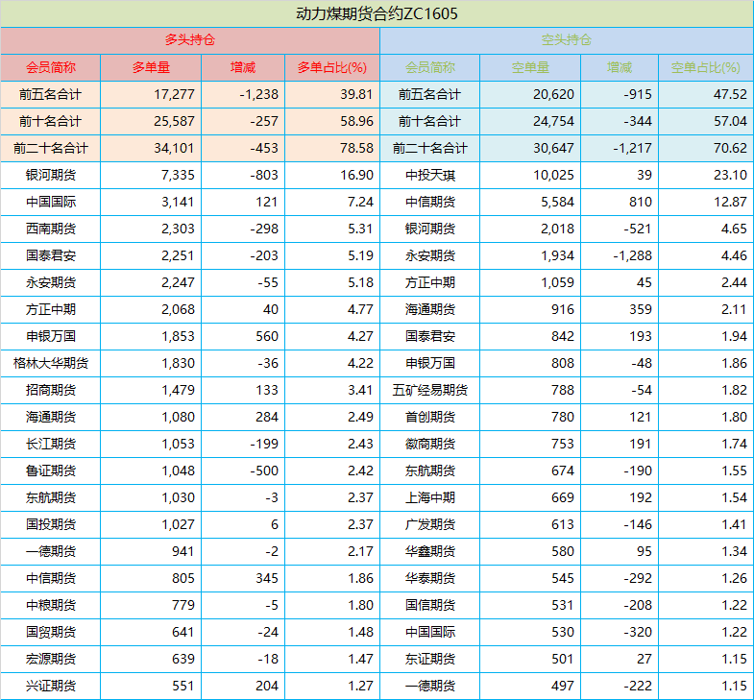Click the change value -1,288

pyautogui.click(x=632, y=255)
